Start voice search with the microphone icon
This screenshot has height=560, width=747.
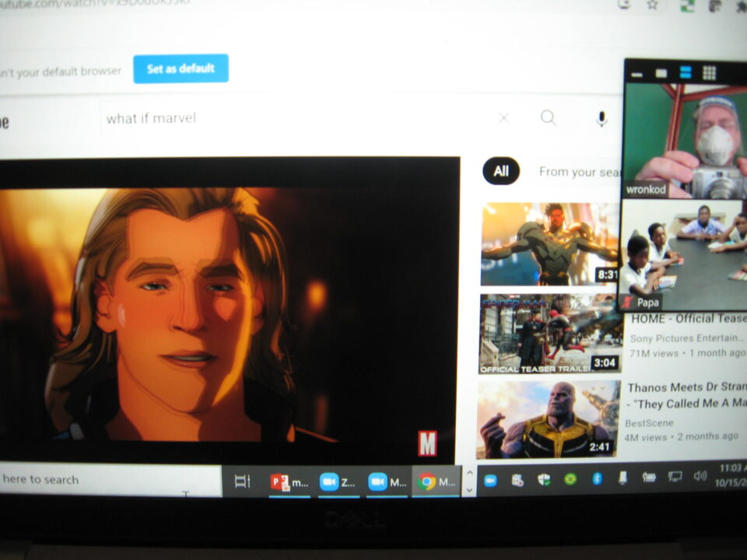[601, 118]
